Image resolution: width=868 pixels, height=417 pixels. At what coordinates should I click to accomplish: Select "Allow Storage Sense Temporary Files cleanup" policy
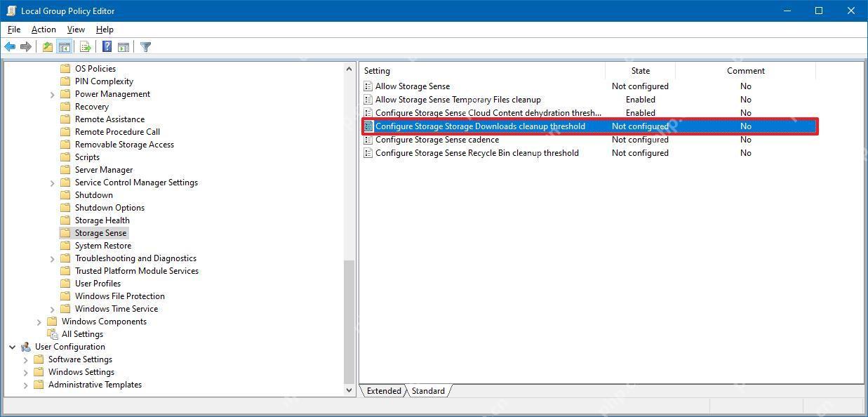(458, 100)
